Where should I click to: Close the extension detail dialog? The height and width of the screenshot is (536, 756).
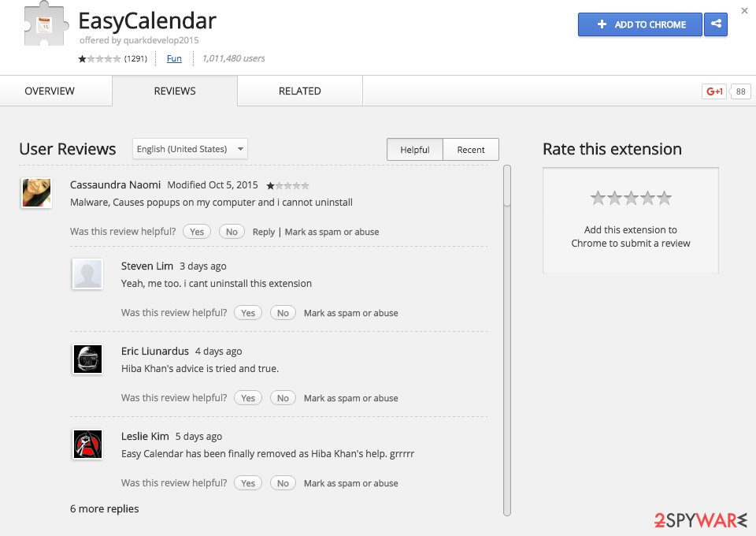[x=744, y=10]
